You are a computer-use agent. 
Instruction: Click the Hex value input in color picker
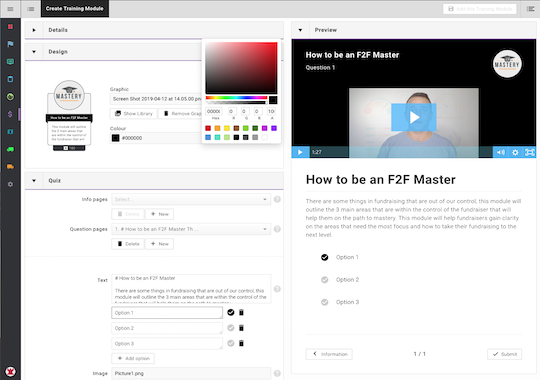[x=214, y=111]
